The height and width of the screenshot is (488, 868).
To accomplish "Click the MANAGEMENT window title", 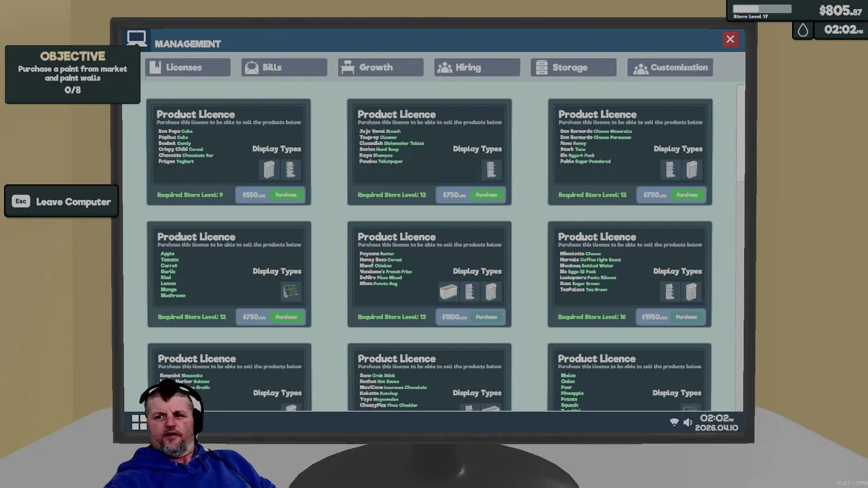I will [188, 43].
